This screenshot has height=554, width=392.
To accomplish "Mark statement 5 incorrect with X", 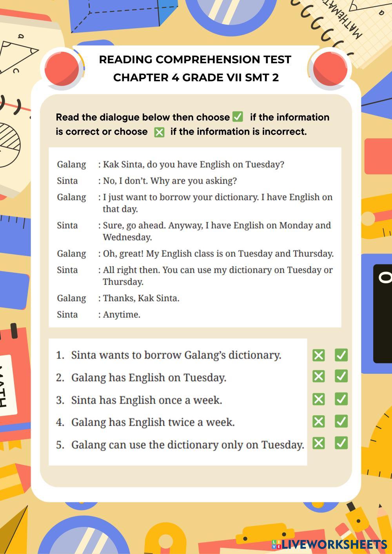I will (319, 444).
